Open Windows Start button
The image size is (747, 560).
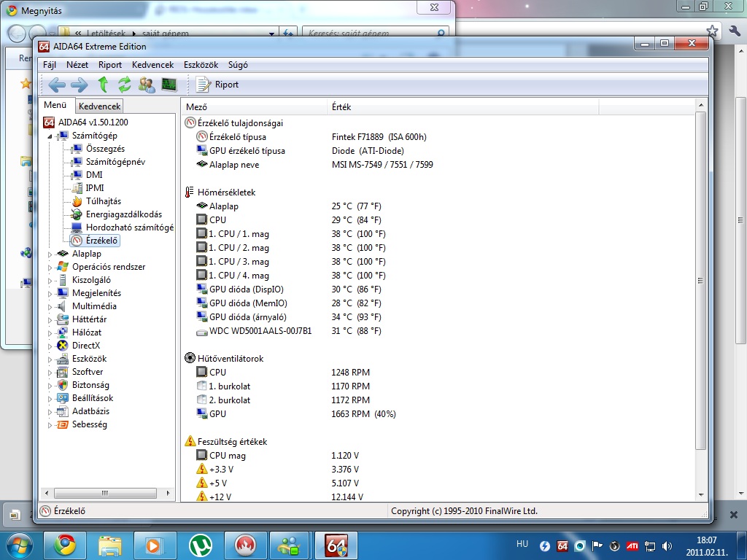[x=19, y=545]
